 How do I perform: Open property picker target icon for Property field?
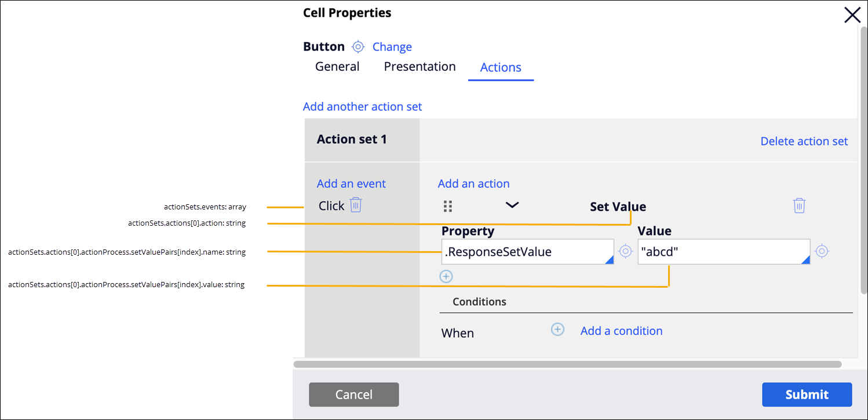coord(625,251)
